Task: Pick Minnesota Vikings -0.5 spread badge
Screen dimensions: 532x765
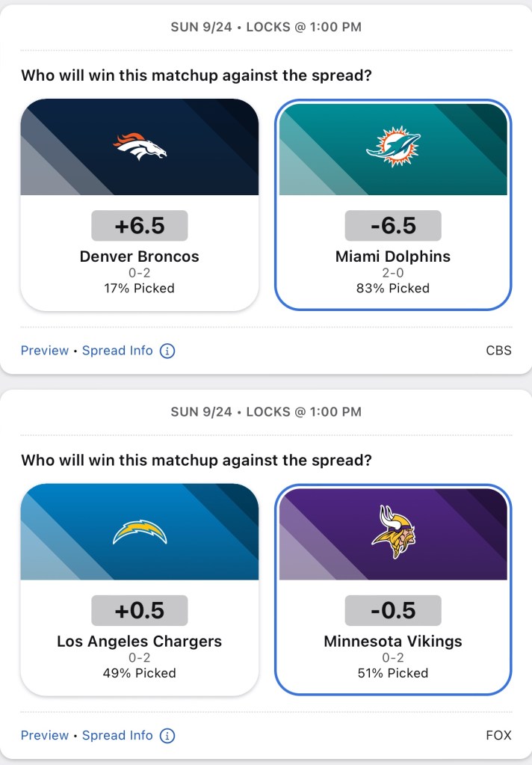Action: tap(393, 611)
